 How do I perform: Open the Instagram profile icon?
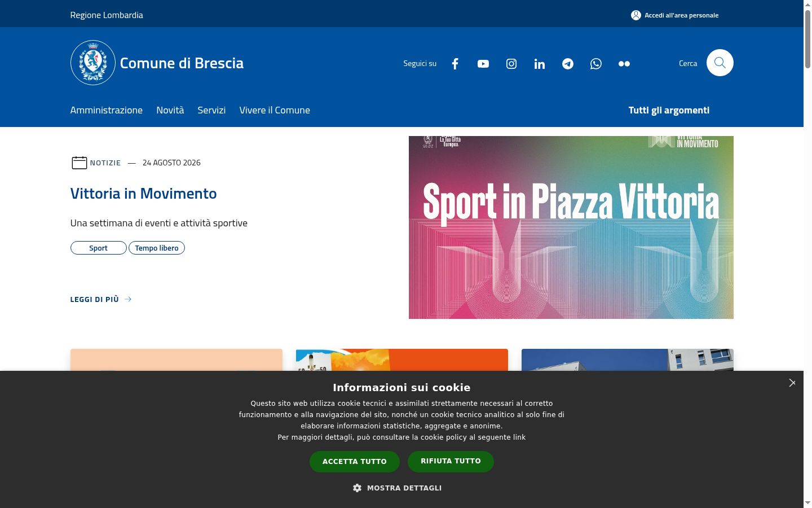pos(511,64)
